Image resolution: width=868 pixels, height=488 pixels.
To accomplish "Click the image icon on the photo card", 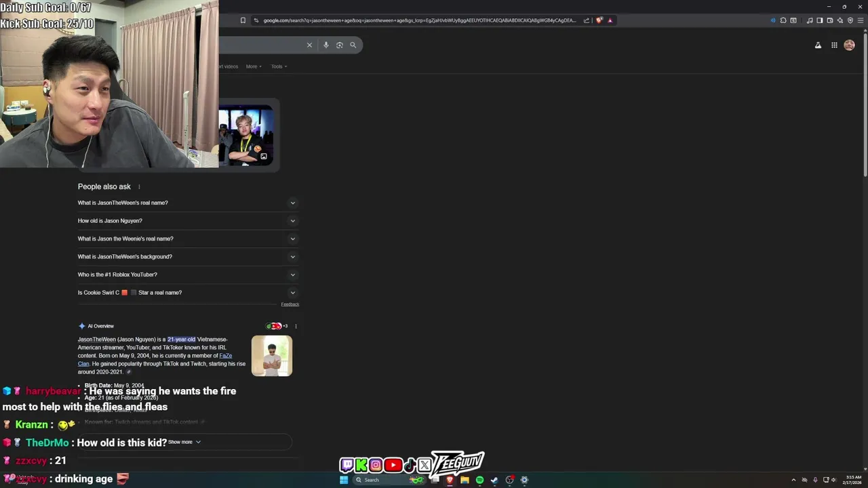I will pyautogui.click(x=264, y=157).
